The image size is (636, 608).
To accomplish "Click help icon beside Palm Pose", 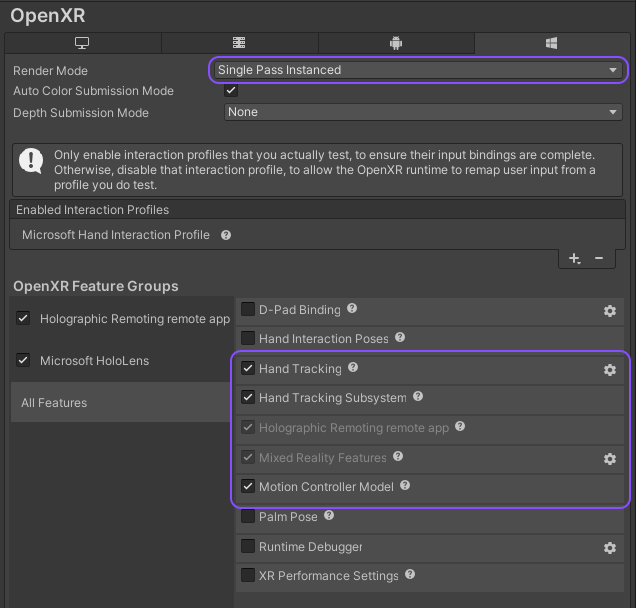I will pyautogui.click(x=329, y=516).
